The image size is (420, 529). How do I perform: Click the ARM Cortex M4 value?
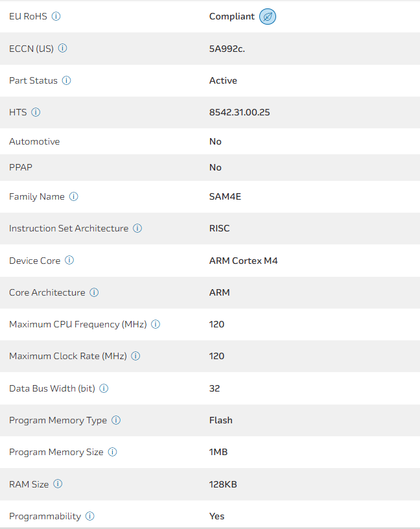coord(243,261)
